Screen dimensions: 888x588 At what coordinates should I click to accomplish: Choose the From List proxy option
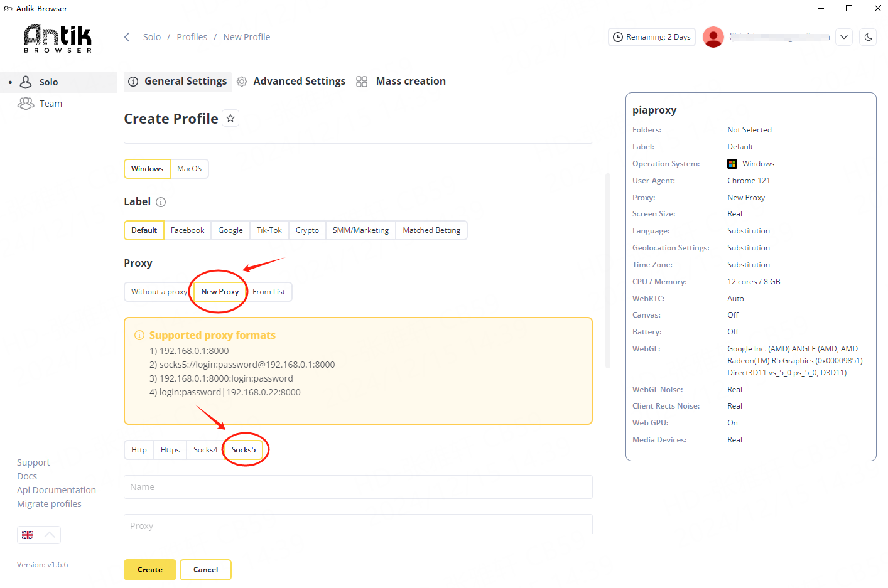[269, 292]
